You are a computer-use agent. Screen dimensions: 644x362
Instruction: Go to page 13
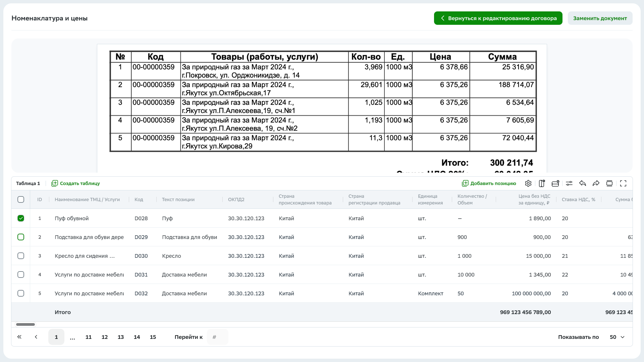click(121, 337)
